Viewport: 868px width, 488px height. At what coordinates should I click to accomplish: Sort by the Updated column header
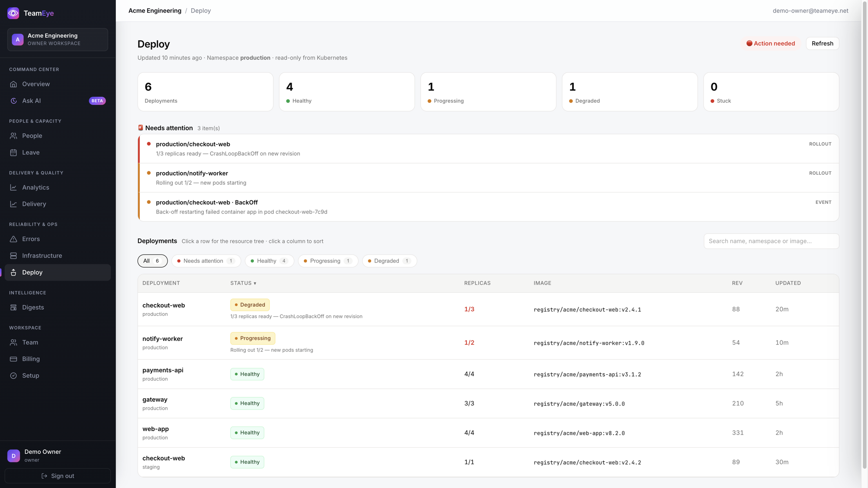tap(788, 283)
